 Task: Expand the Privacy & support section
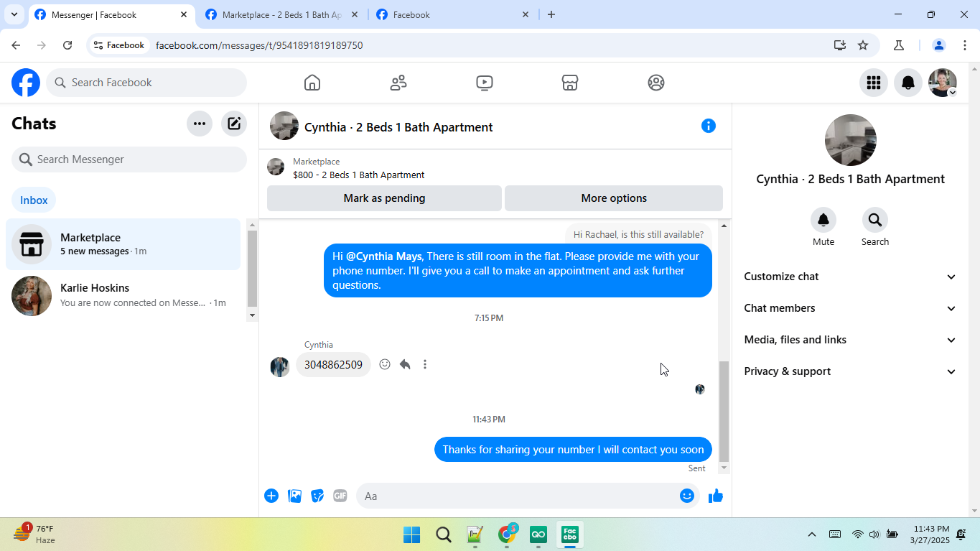click(x=850, y=371)
